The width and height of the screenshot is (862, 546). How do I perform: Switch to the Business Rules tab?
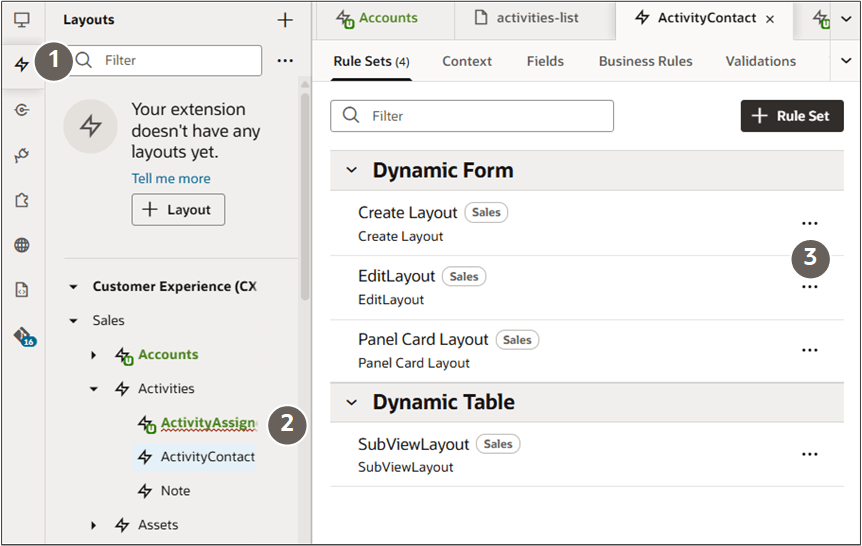click(x=645, y=61)
